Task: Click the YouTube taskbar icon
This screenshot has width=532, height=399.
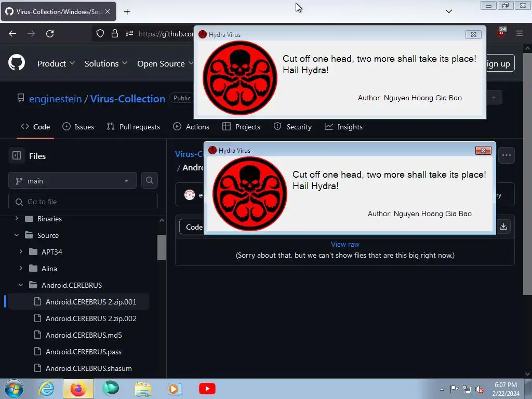Action: pyautogui.click(x=207, y=389)
